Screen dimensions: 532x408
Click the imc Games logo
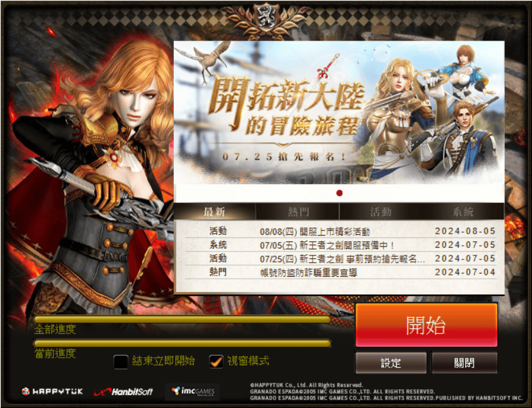click(193, 391)
